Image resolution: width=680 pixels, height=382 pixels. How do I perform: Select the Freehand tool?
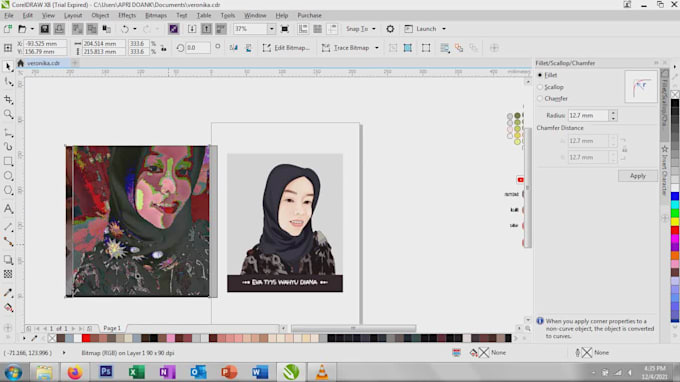point(8,132)
